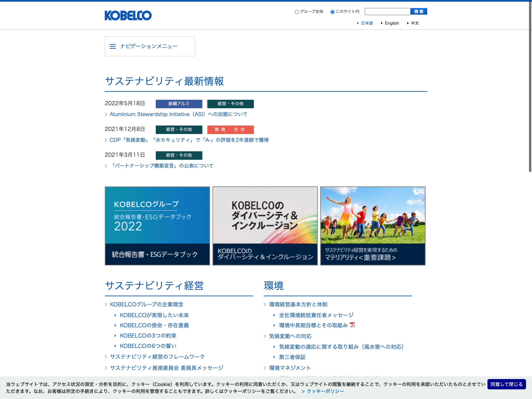This screenshot has height=399, width=532.
Task: Open KOBELCOグループの企業理念 section link
Action: pos(146,304)
